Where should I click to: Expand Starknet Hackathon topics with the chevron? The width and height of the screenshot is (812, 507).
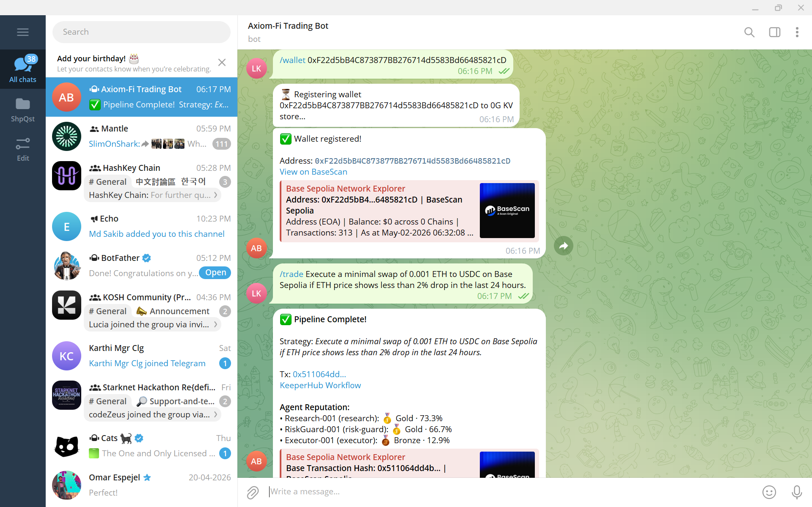pos(216,414)
